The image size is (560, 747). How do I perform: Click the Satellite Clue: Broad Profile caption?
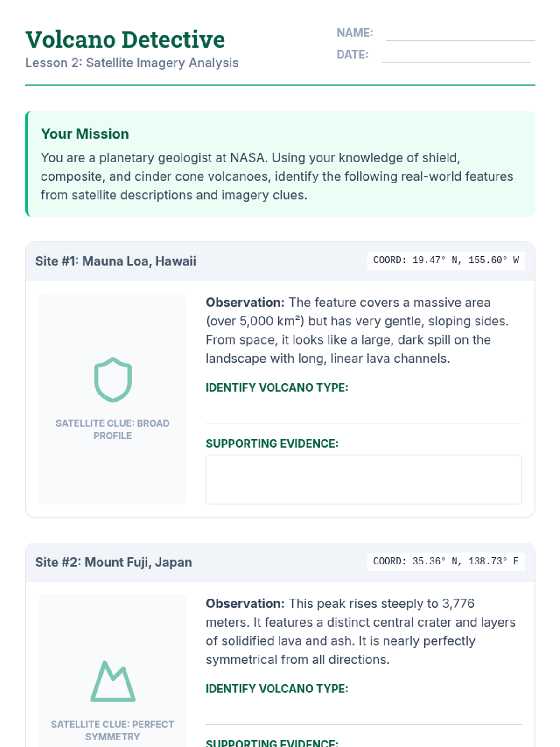[x=112, y=429]
